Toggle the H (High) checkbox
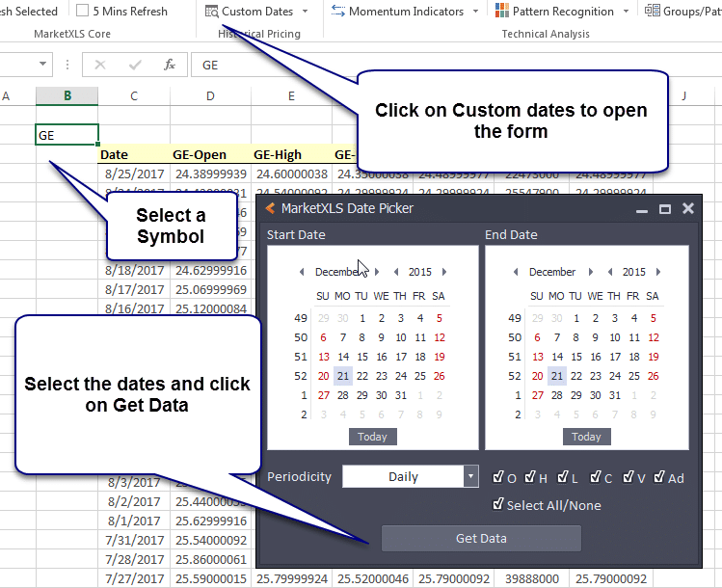Image resolution: width=722 pixels, height=588 pixels. point(530,477)
